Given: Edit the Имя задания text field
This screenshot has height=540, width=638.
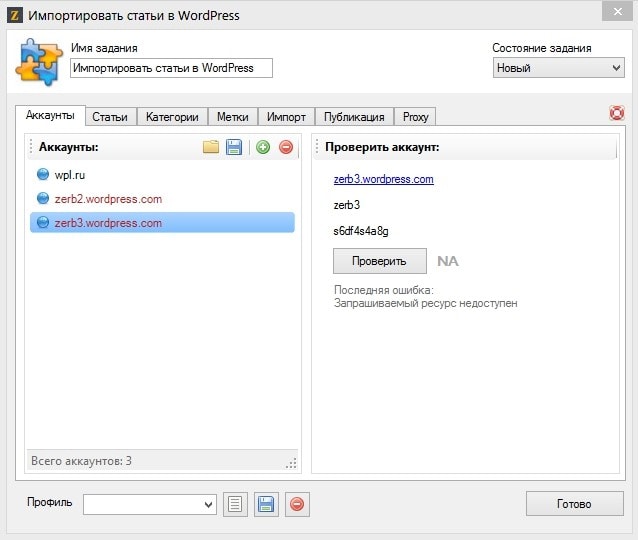Looking at the screenshot, I should pyautogui.click(x=171, y=68).
